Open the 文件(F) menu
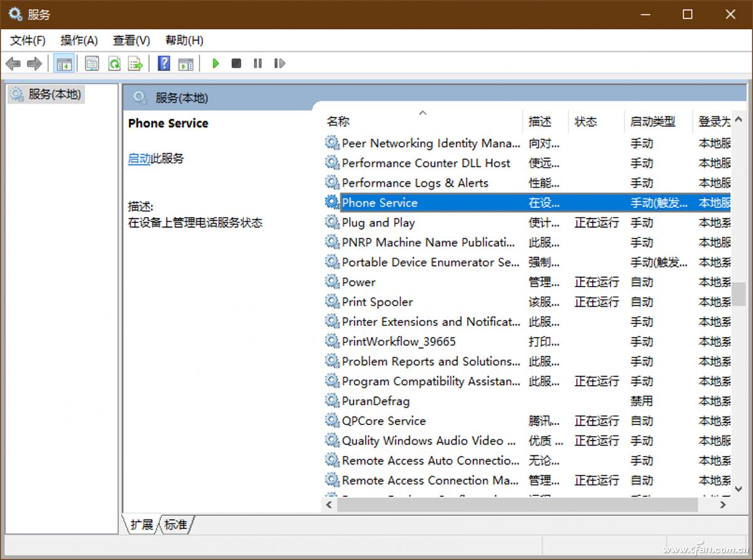Image resolution: width=753 pixels, height=560 pixels. click(28, 41)
